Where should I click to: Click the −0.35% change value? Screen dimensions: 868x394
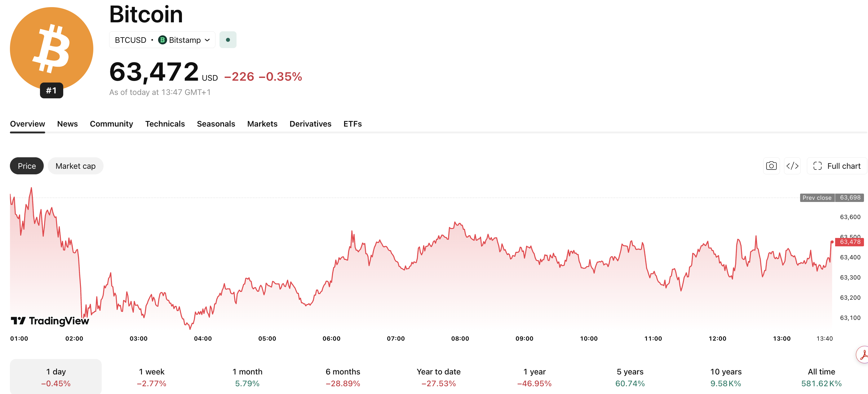pos(280,77)
